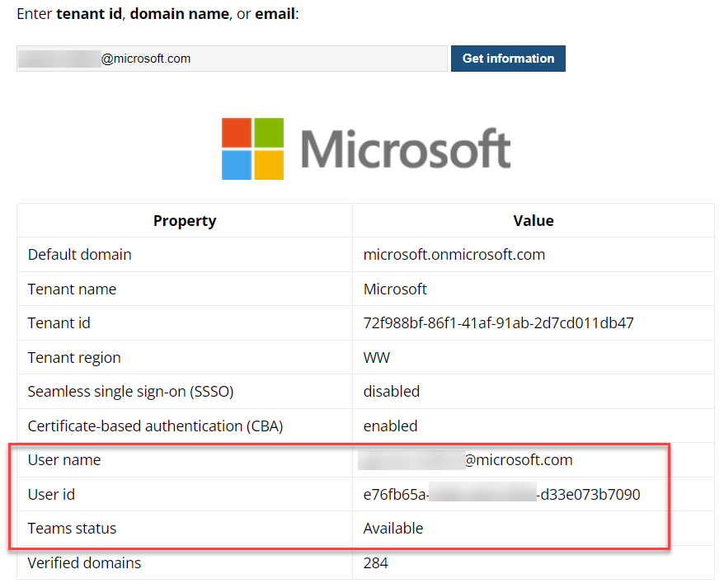This screenshot has height=588, width=724.
Task: Select the @microsoft.com user name value
Action: (465, 460)
